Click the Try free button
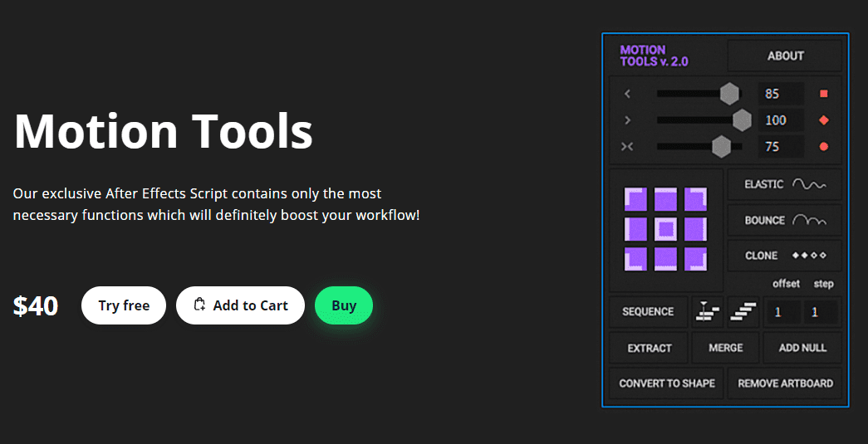This screenshot has width=868, height=444. 124,305
